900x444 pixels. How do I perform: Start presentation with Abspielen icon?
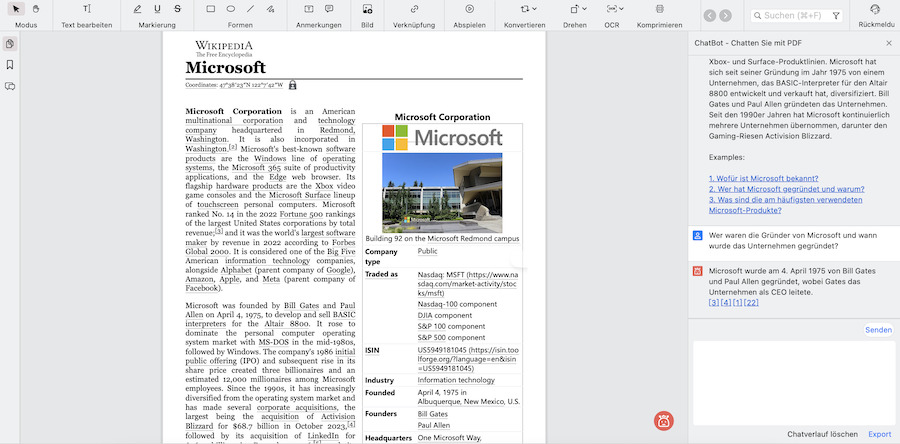pyautogui.click(x=470, y=9)
